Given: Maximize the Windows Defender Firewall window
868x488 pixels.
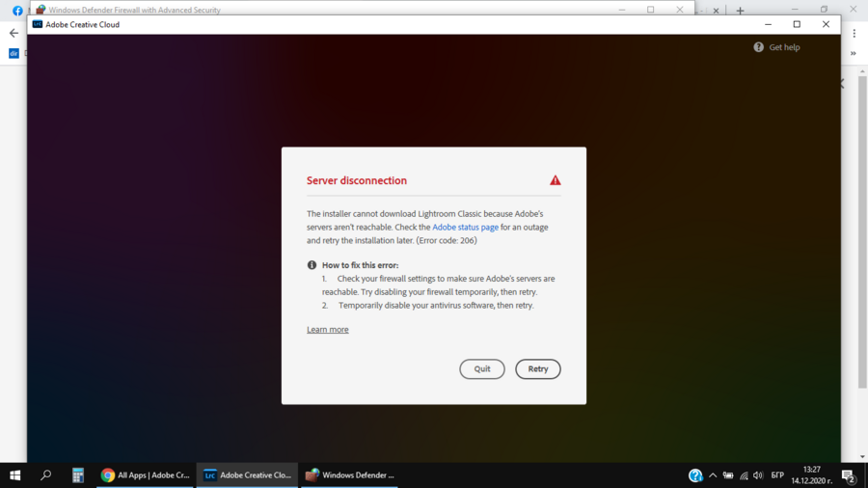Looking at the screenshot, I should (650, 10).
